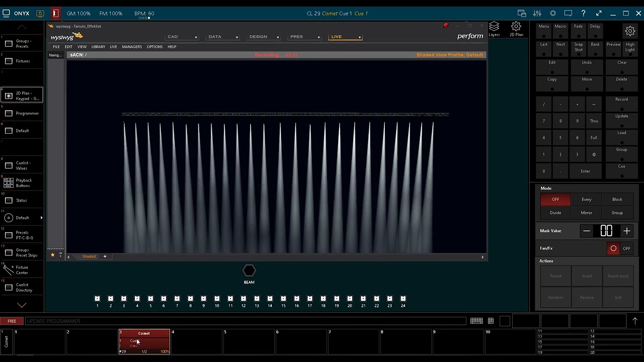Decrease Mask Value with minus button

(587, 231)
